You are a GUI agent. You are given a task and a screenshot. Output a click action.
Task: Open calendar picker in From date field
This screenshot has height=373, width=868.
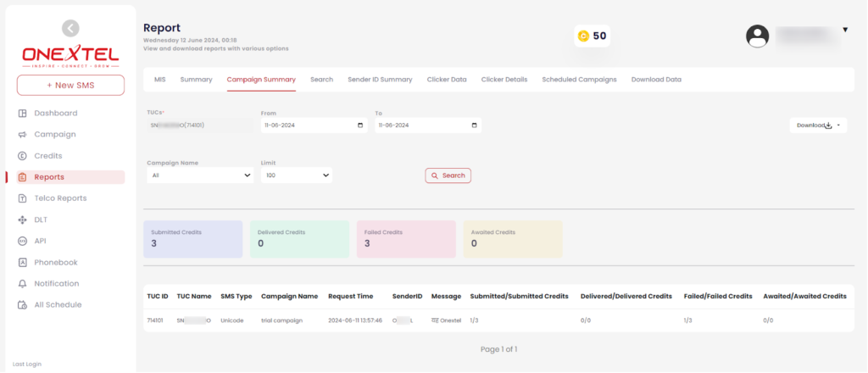point(360,125)
